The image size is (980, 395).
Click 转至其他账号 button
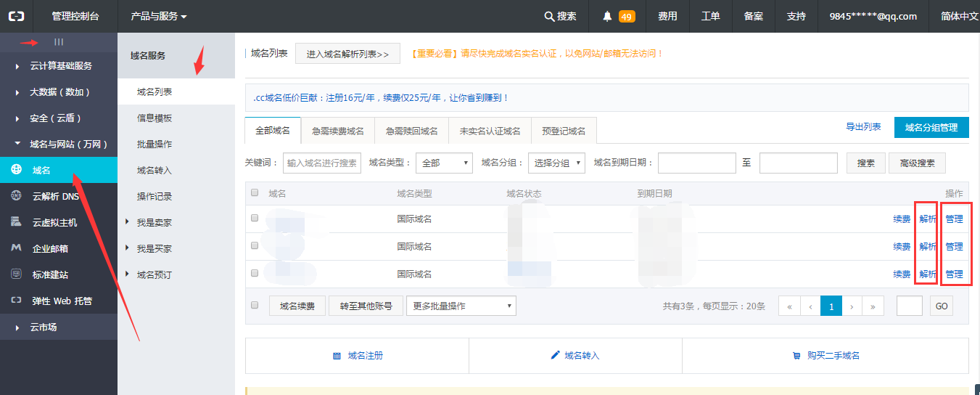pos(366,306)
